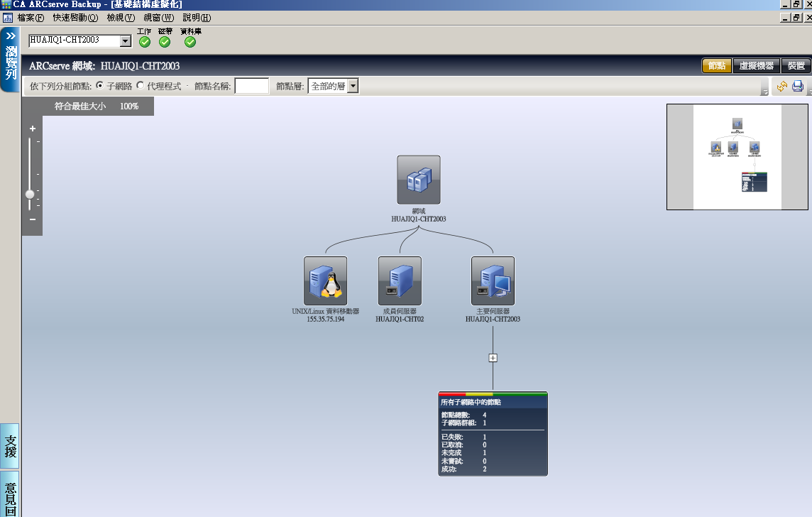This screenshot has width=812, height=517.
Task: Open the 檢視(V) menu
Action: coord(121,18)
